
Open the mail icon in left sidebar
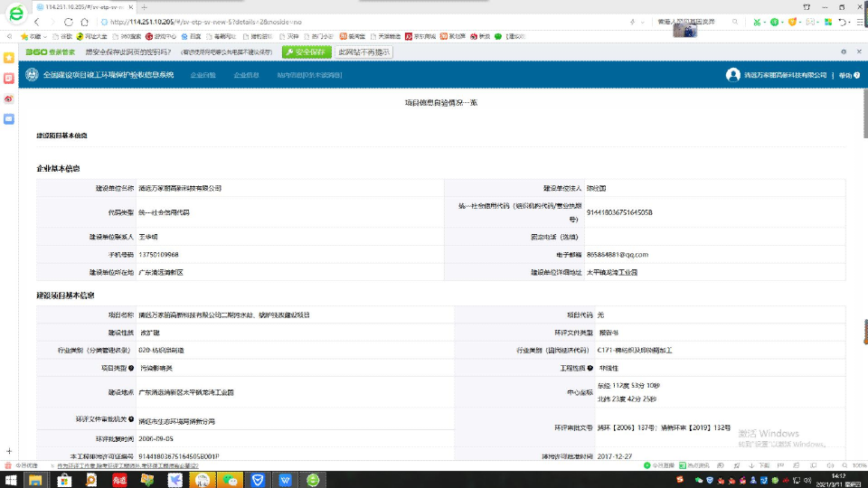9,118
